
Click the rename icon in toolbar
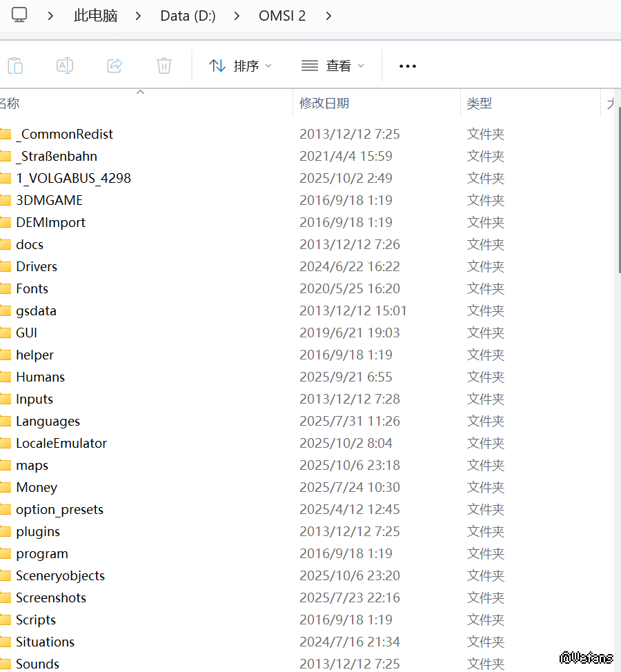coord(65,66)
